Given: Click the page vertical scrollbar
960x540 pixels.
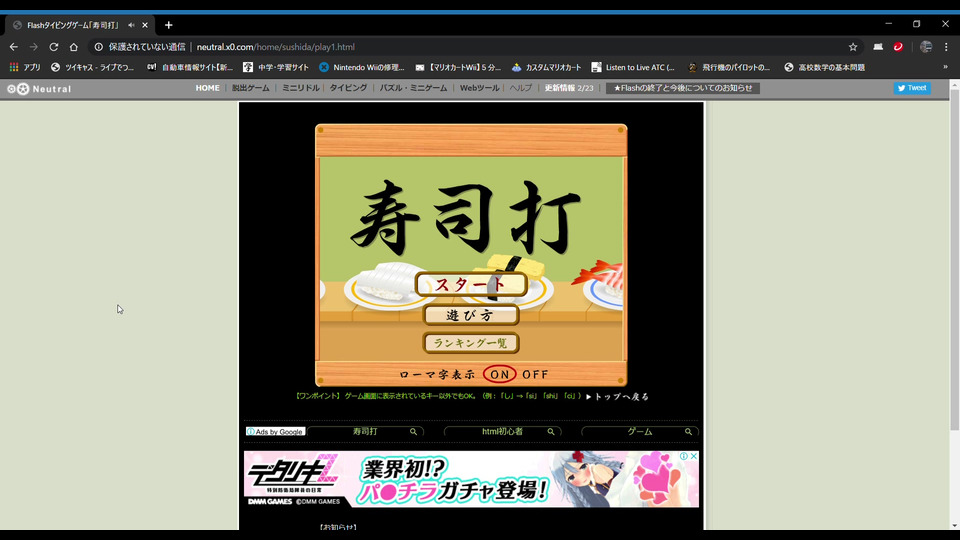Looking at the screenshot, I should [x=954, y=260].
